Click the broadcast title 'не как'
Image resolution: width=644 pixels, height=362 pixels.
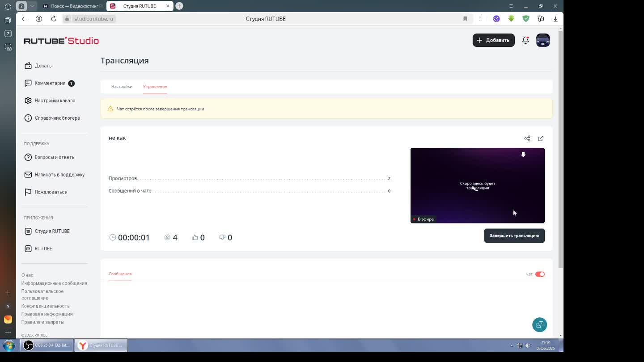tap(117, 138)
